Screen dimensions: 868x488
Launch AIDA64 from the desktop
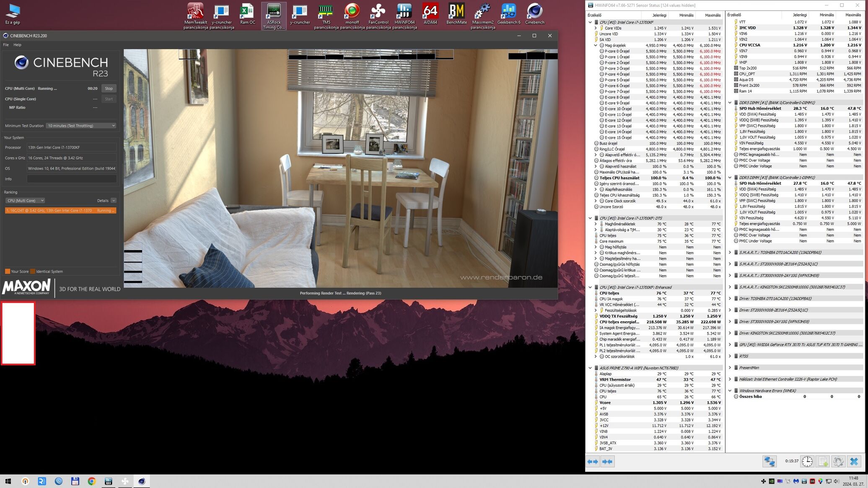(x=430, y=14)
